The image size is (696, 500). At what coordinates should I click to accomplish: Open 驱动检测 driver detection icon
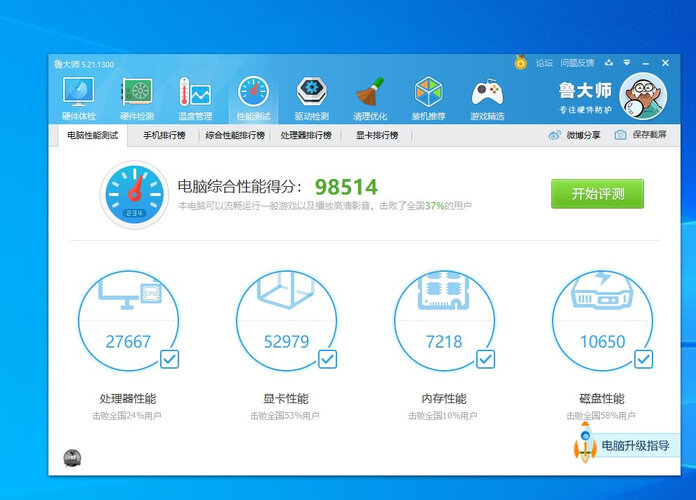pos(312,91)
